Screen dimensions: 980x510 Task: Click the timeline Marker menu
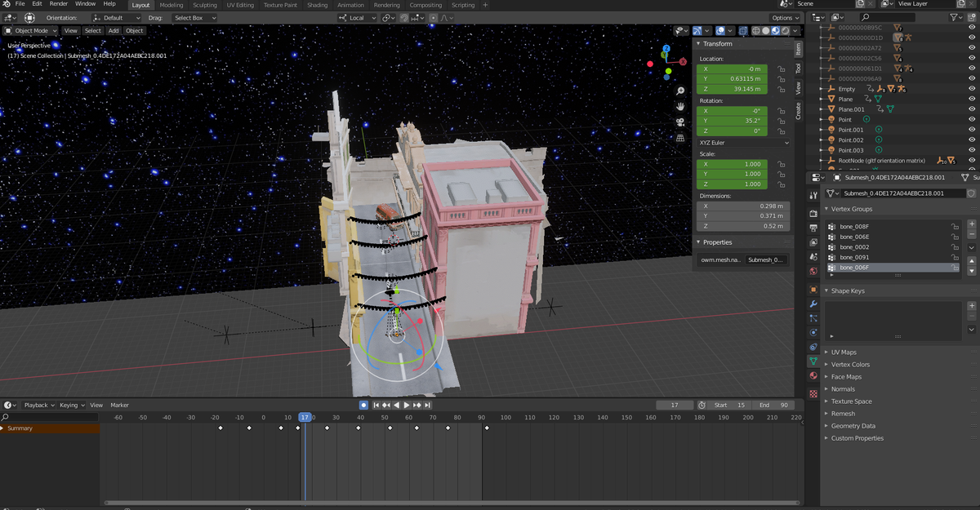[x=120, y=405]
